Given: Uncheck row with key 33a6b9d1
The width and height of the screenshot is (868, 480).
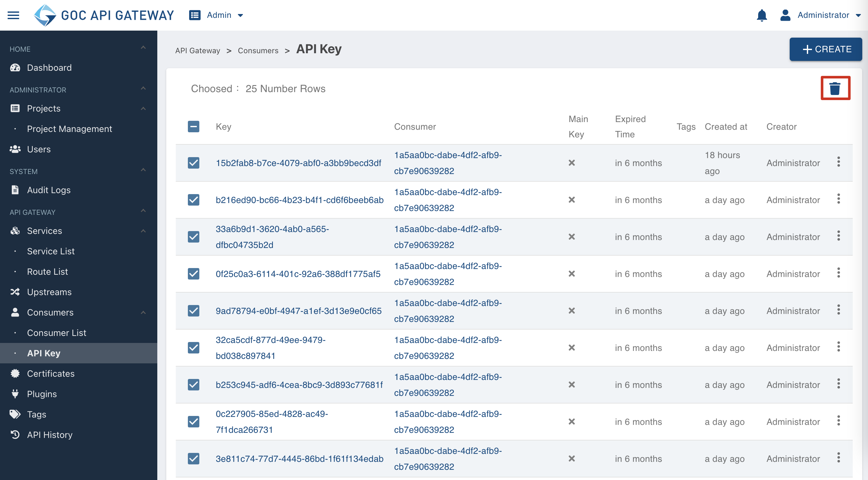Looking at the screenshot, I should 193,237.
